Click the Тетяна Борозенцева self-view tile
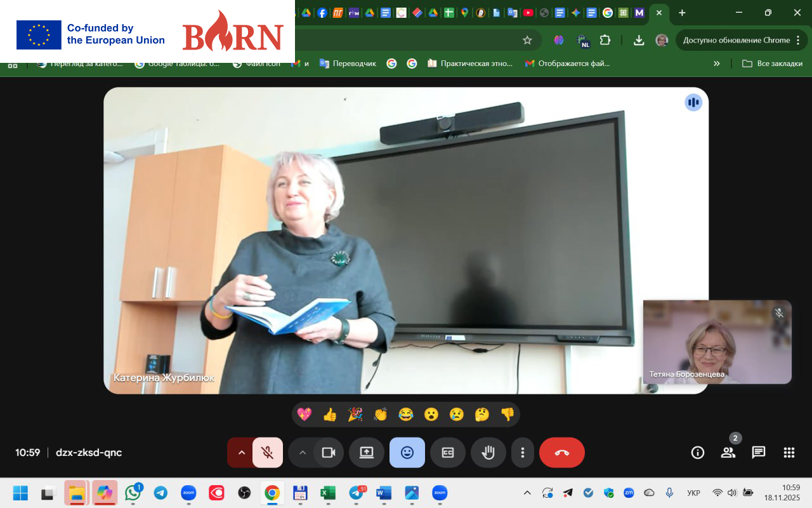Screen dimensions: 812x508 (x=717, y=342)
